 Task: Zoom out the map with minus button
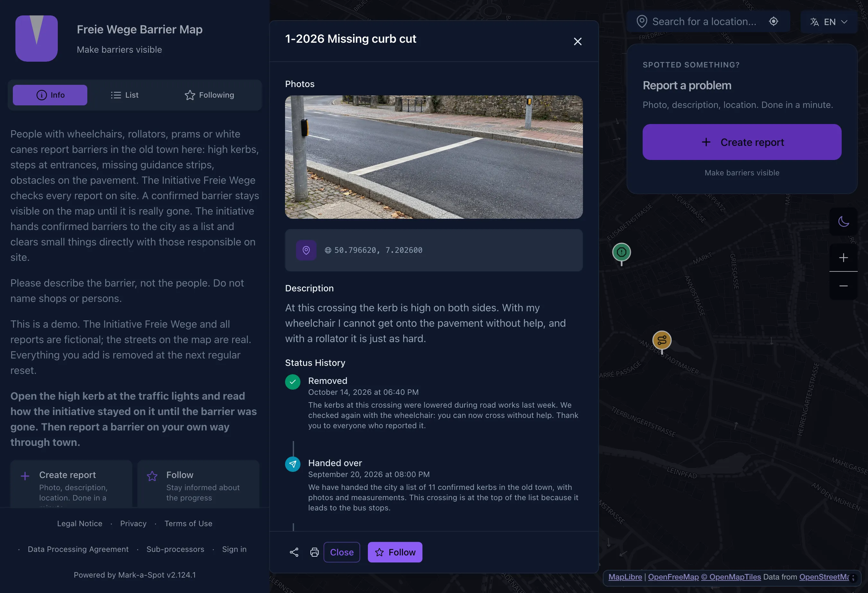click(843, 286)
